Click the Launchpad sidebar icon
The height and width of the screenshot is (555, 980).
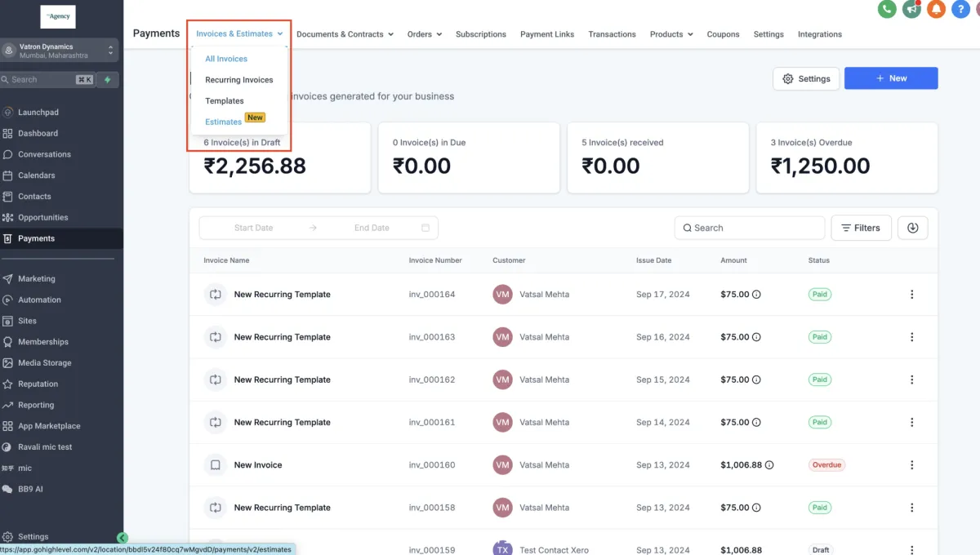tap(8, 112)
